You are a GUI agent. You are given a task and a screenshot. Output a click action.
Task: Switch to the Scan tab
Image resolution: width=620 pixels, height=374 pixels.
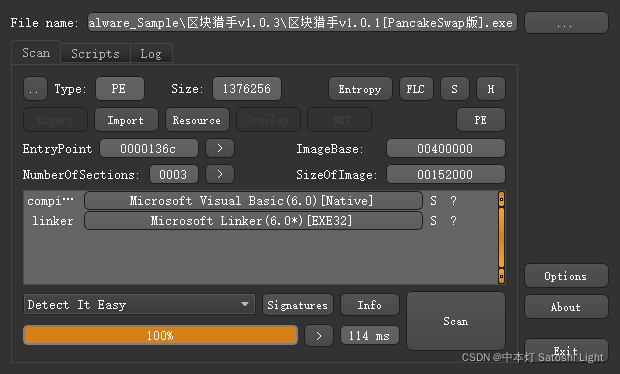point(36,53)
